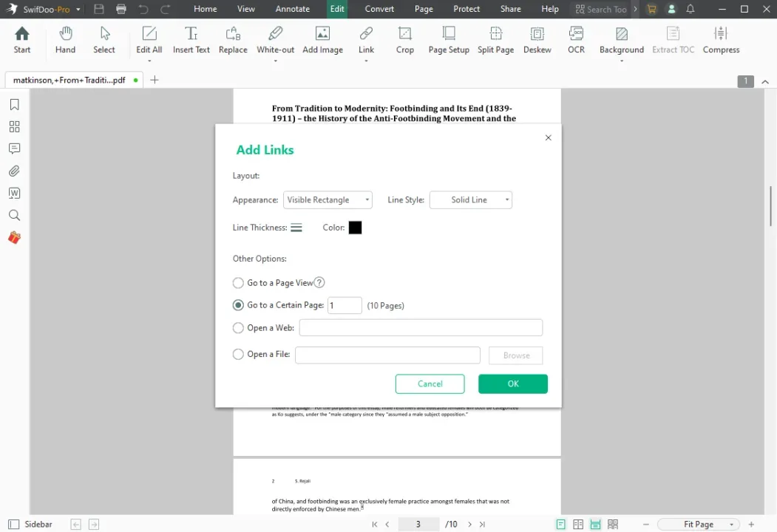Select the Hand tool in toolbar

click(x=65, y=40)
